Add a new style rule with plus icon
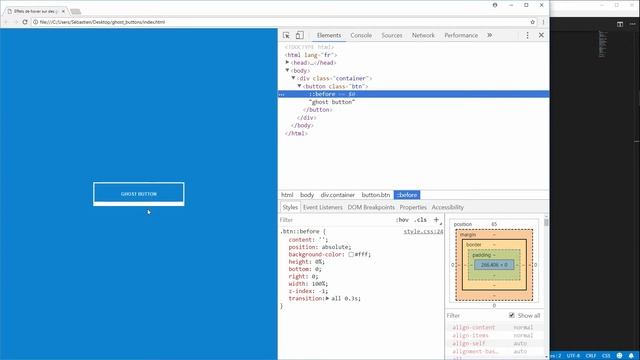This screenshot has width=640, height=360. (x=436, y=220)
